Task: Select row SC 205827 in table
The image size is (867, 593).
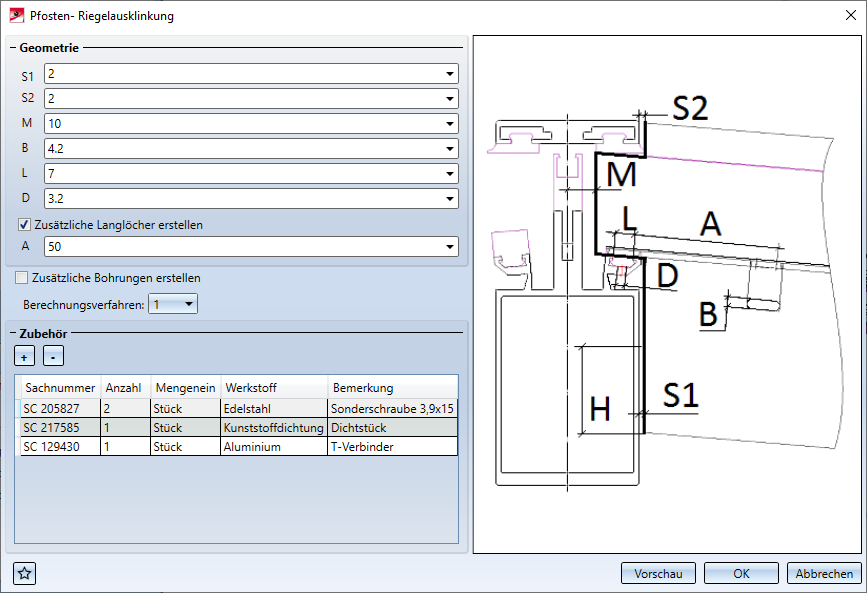Action: coord(60,408)
